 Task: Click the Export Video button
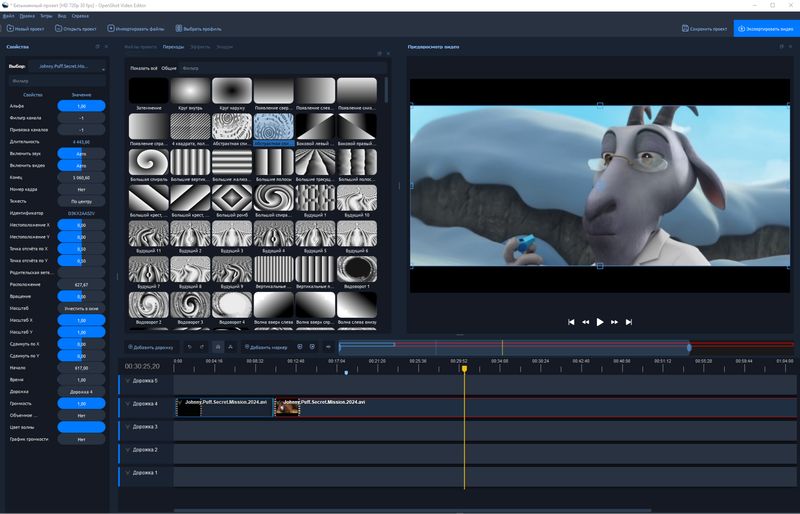[x=766, y=28]
